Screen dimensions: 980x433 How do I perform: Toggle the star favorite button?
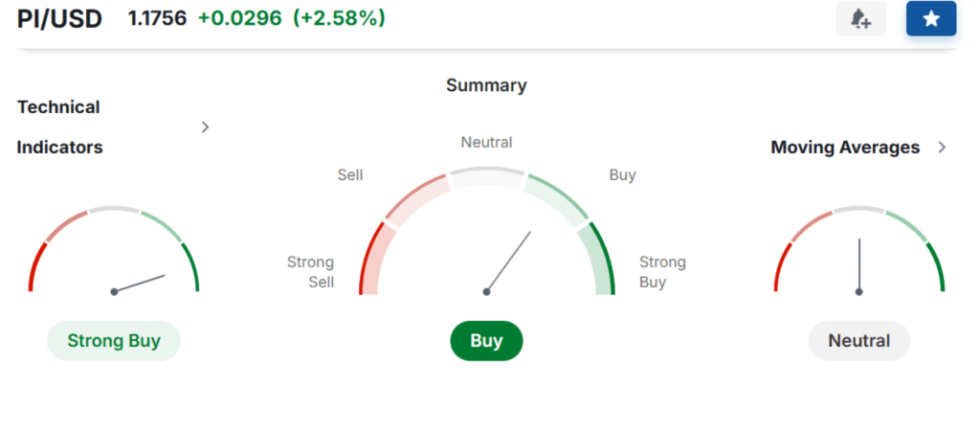click(931, 19)
